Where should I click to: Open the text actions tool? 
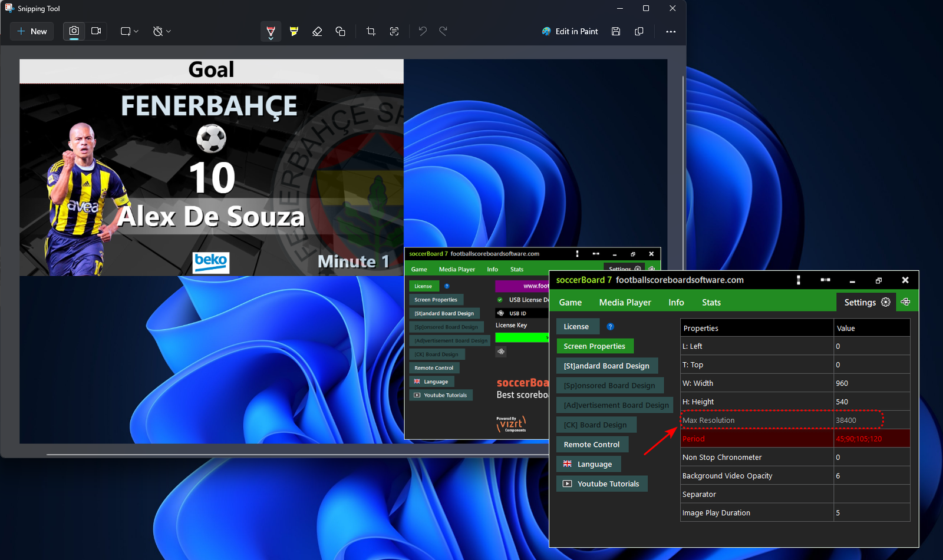click(394, 31)
